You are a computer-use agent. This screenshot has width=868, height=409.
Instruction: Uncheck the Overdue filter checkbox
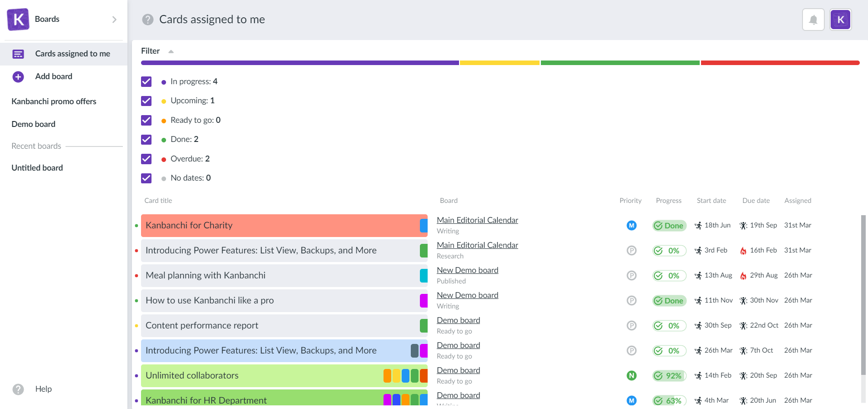146,159
